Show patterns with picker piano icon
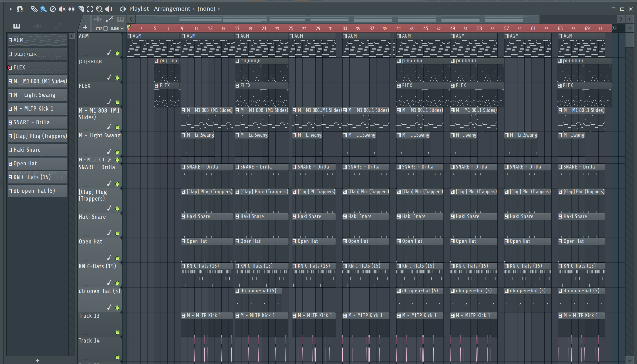637x364 pixels. (17, 26)
